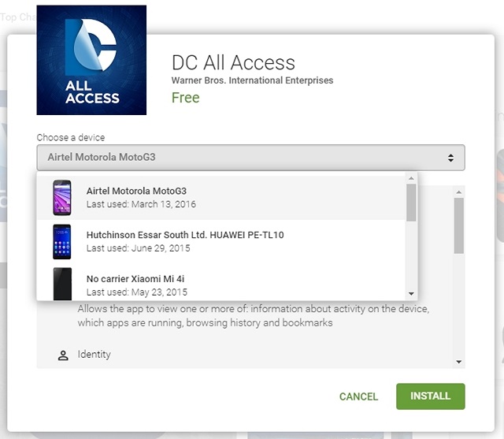Click the Identity permission label
The image size is (504, 439).
coord(94,354)
